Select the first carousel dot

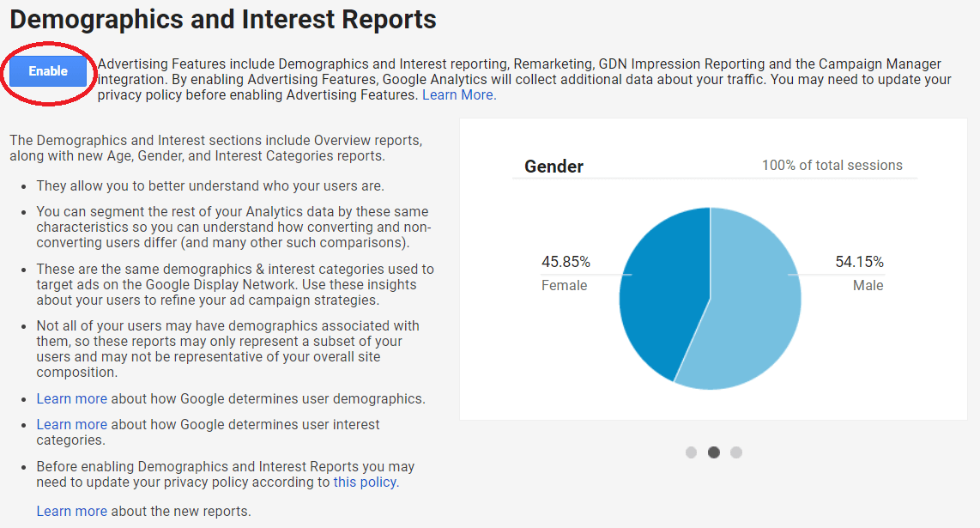[691, 452]
